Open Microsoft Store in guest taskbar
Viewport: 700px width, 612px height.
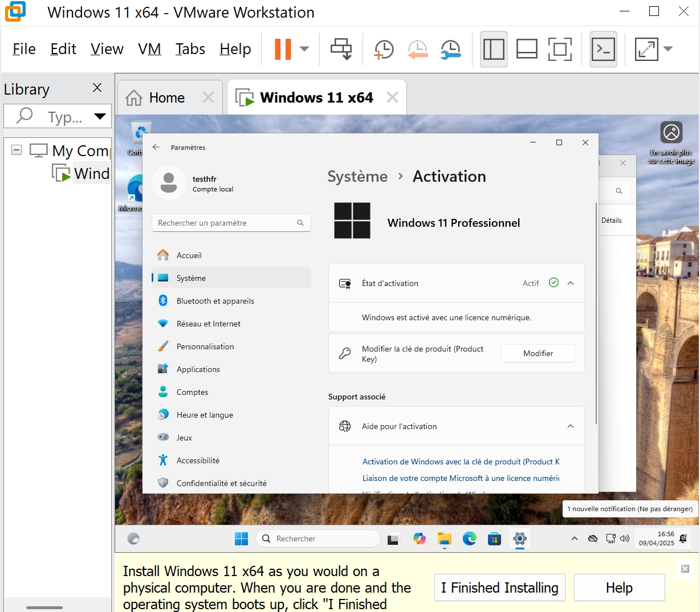494,538
